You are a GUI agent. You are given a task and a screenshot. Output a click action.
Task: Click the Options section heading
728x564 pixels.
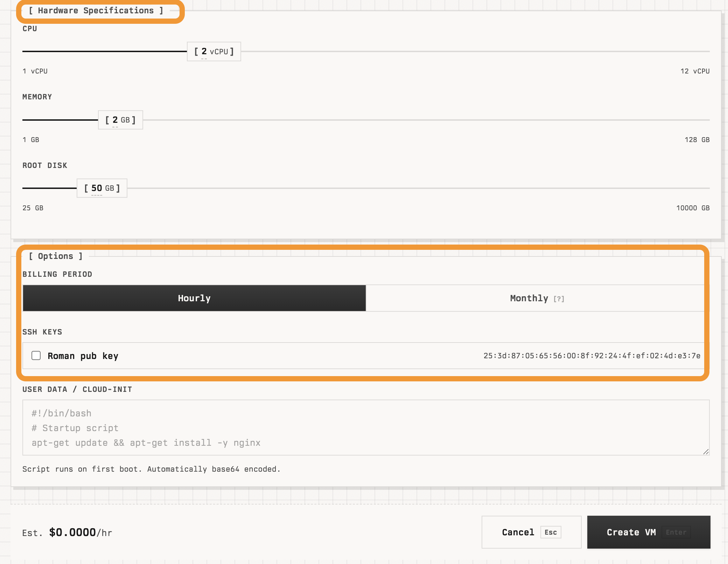[x=56, y=256]
